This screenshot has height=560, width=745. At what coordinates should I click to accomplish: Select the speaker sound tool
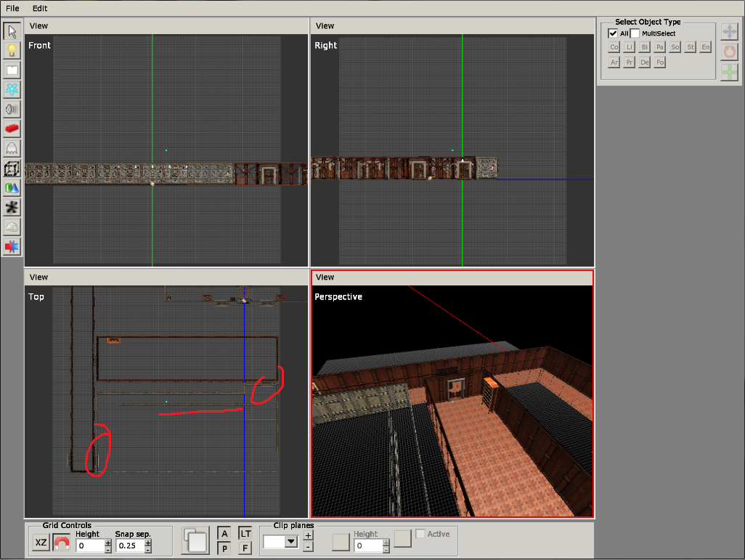(12, 110)
